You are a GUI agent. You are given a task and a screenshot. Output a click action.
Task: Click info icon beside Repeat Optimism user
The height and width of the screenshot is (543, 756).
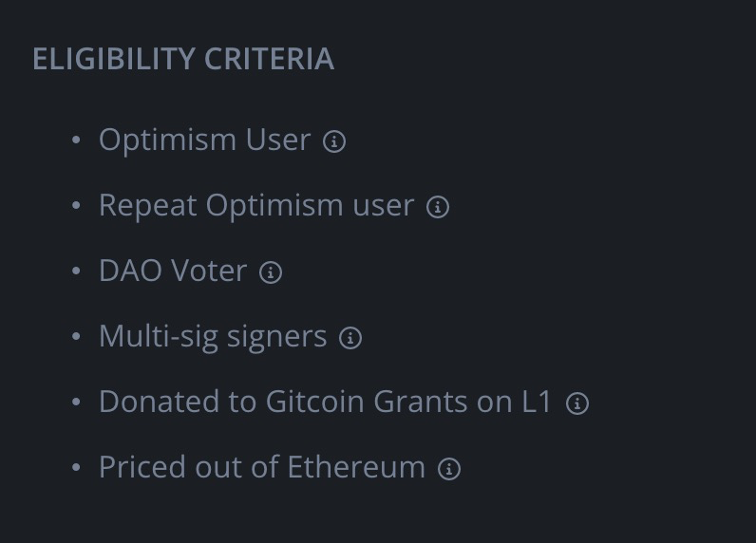click(438, 207)
